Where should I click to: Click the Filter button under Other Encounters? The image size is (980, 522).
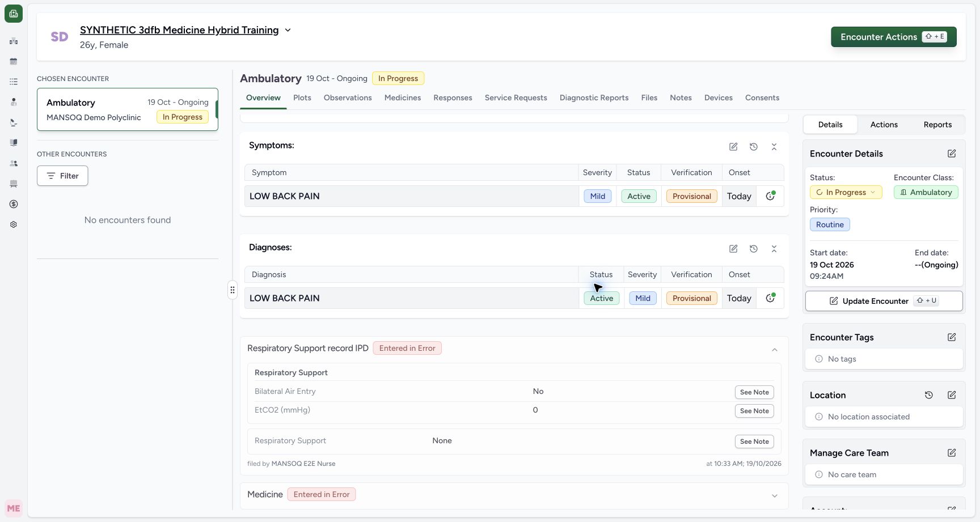click(62, 176)
